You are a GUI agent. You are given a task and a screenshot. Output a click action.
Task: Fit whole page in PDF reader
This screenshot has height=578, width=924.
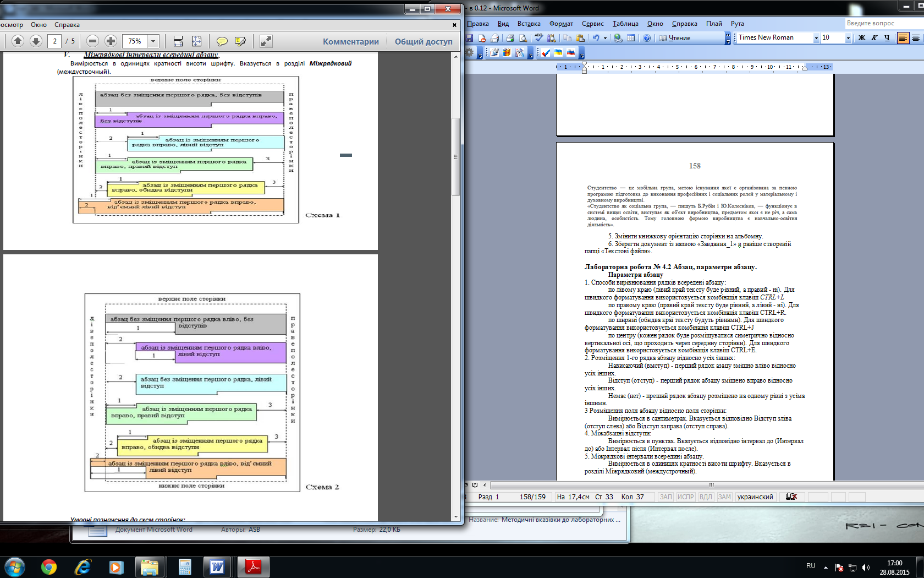click(196, 41)
